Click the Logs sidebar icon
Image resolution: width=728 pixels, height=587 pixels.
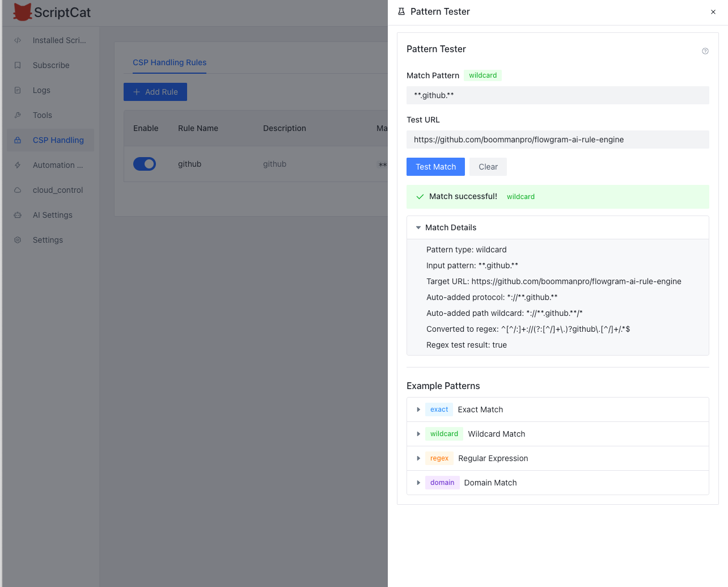(18, 90)
